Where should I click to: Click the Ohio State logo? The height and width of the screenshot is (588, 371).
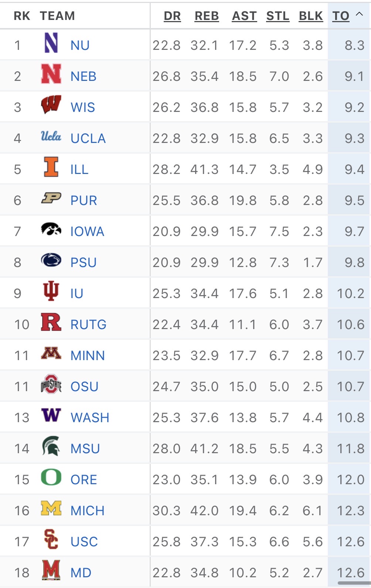(x=51, y=384)
